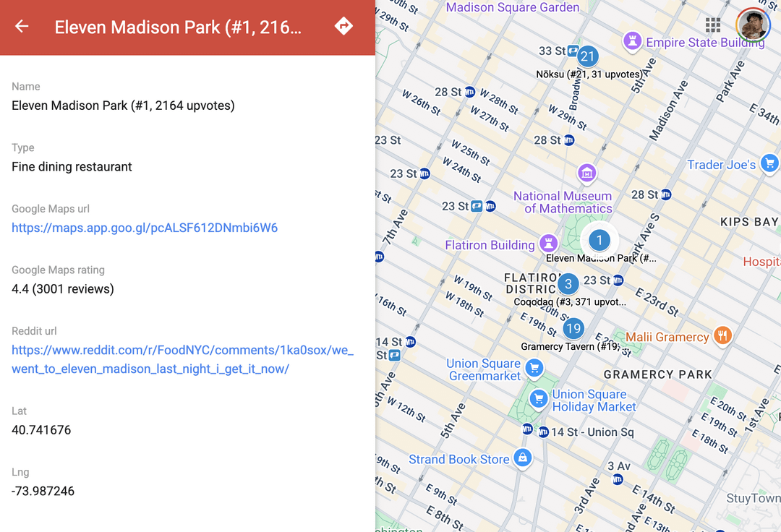The height and width of the screenshot is (532, 781).
Task: Click the National Museum of Mathematics museum icon
Action: pos(586,173)
